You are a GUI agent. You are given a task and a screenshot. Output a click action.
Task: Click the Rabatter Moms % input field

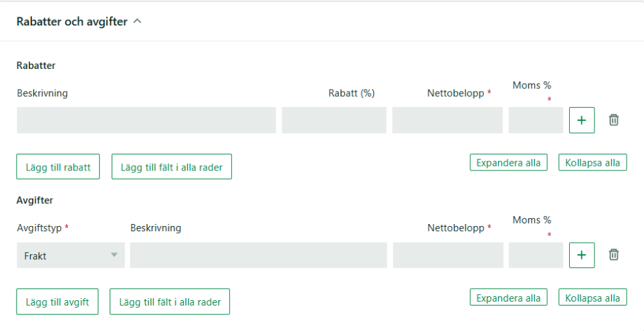pos(536,120)
